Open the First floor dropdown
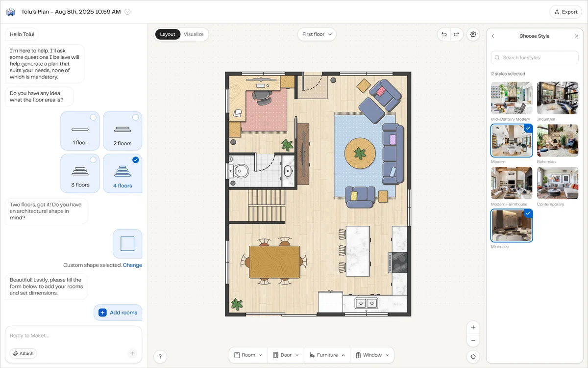 [x=317, y=34]
